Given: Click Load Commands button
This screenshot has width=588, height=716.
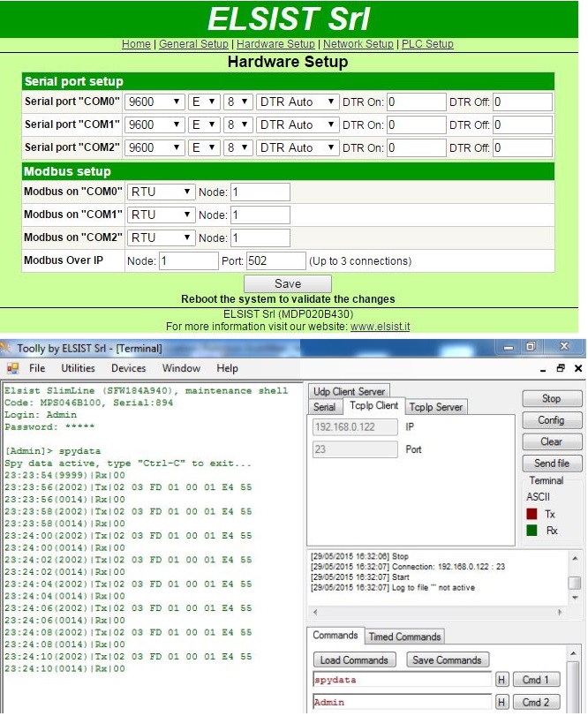Looking at the screenshot, I should (x=354, y=659).
